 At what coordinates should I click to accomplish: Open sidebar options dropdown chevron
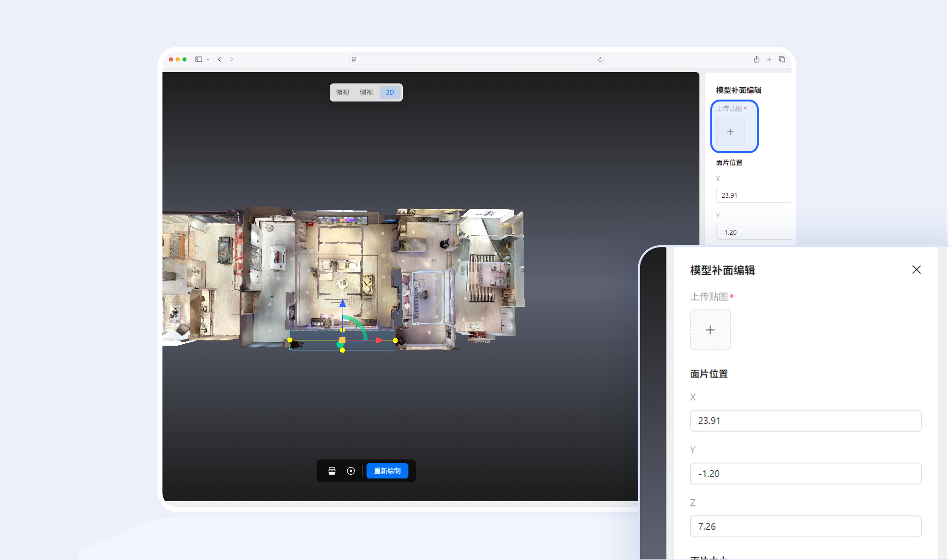[x=208, y=60]
